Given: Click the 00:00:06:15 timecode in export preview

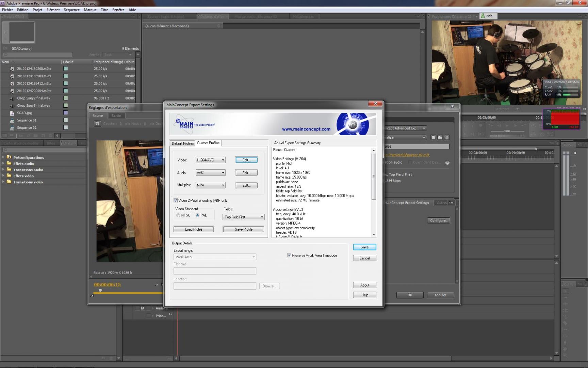Looking at the screenshot, I should [x=107, y=285].
